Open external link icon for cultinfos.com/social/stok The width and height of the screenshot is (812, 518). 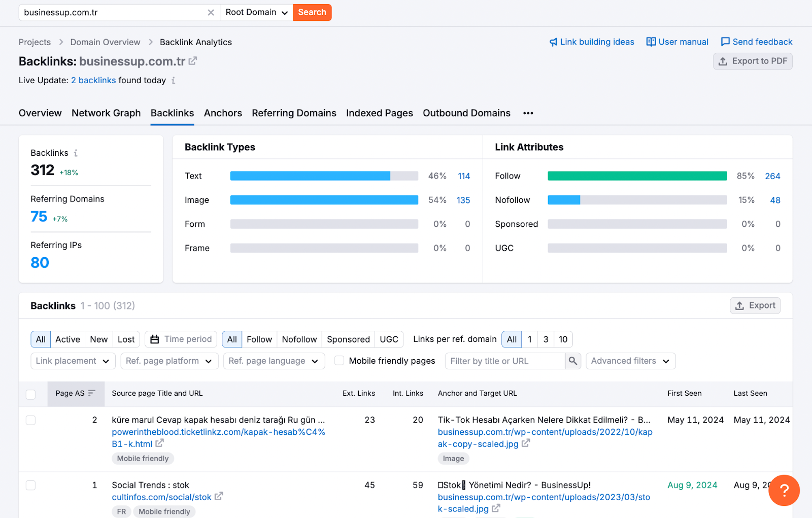point(219,497)
